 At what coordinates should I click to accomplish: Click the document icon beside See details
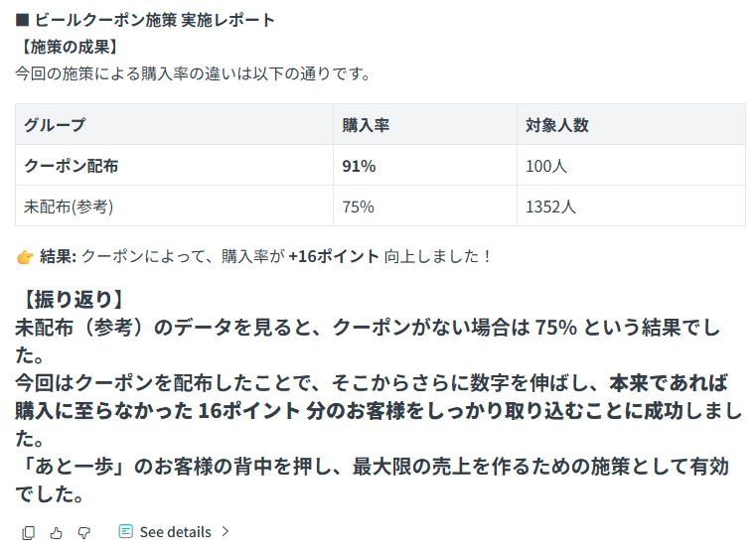pyautogui.click(x=126, y=531)
